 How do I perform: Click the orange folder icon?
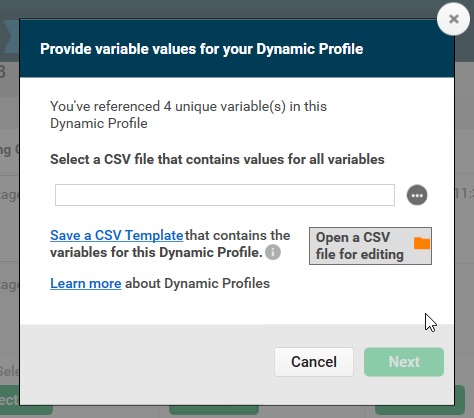(x=422, y=243)
